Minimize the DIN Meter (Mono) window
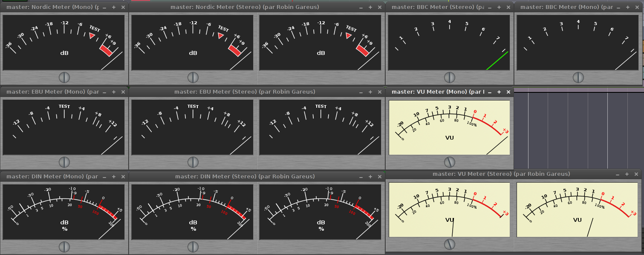This screenshot has height=255, width=644. click(104, 177)
